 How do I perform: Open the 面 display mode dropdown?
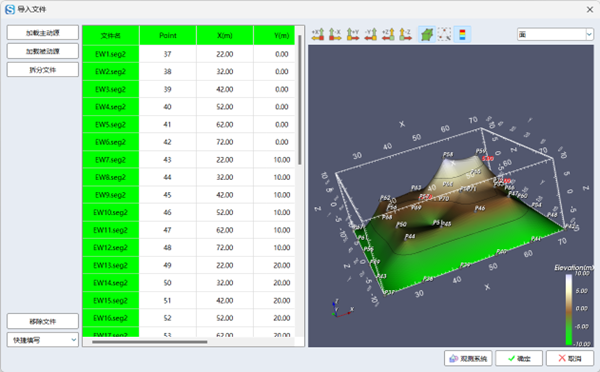555,34
